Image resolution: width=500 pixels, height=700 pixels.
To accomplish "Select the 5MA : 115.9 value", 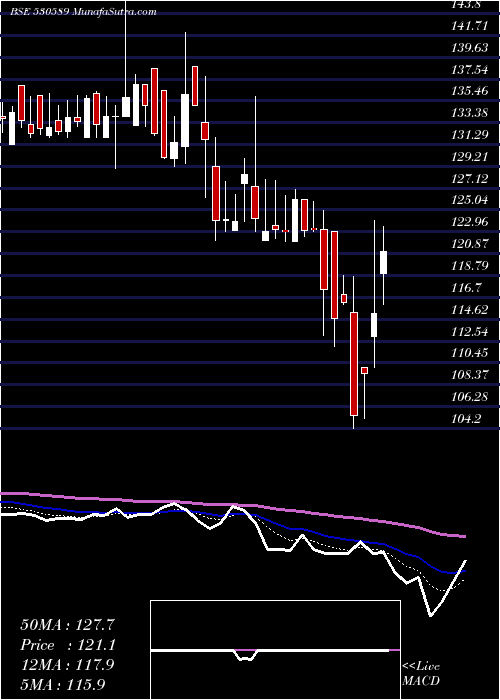I will [63, 684].
